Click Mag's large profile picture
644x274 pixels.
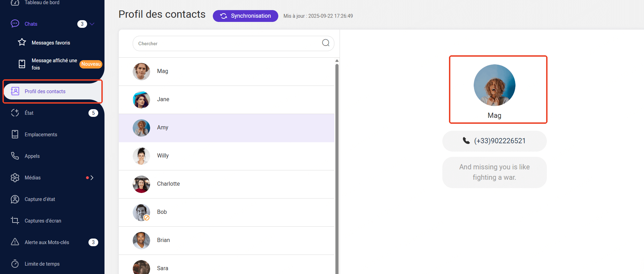pyautogui.click(x=494, y=85)
